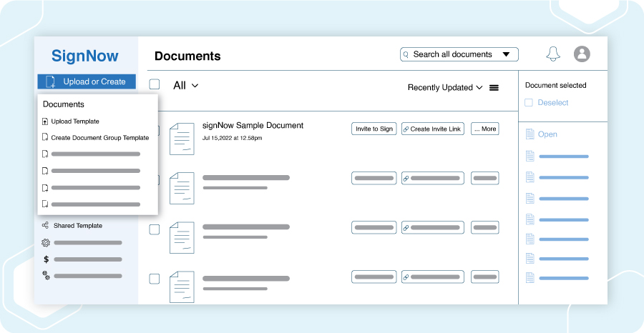The image size is (644, 333).
Task: Expand the All filter dropdown
Action: click(x=185, y=85)
